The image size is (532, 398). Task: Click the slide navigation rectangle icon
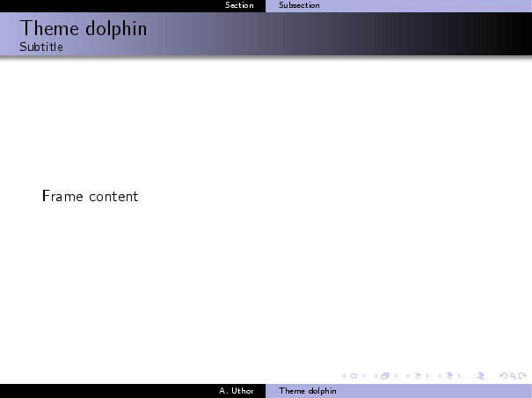(x=353, y=376)
